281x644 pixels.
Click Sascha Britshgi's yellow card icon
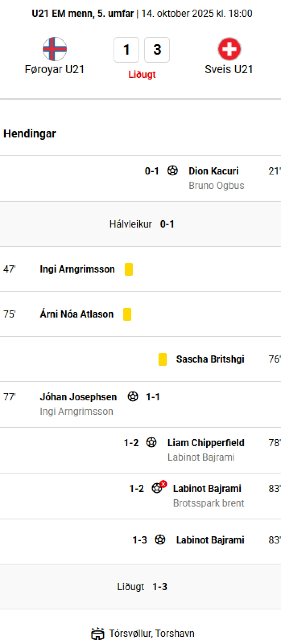163,359
